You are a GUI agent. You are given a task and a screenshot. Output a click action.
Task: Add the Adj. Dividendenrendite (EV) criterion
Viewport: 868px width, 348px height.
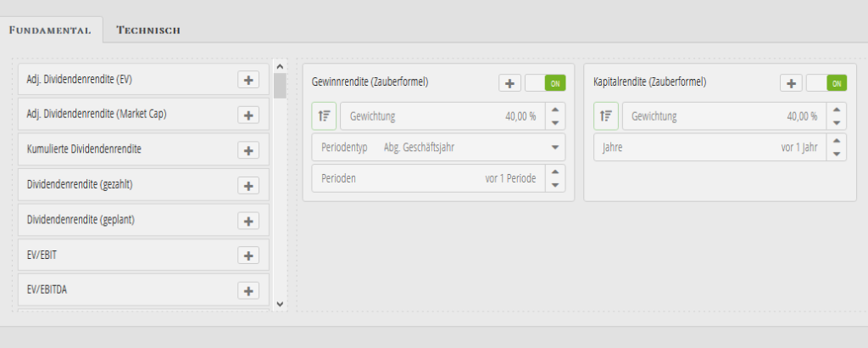coord(248,80)
